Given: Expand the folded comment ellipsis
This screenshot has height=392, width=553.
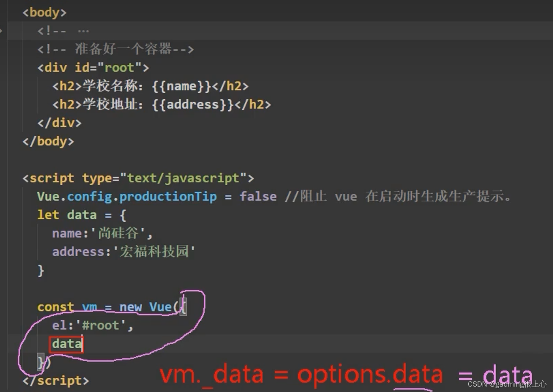Looking at the screenshot, I should tap(83, 31).
